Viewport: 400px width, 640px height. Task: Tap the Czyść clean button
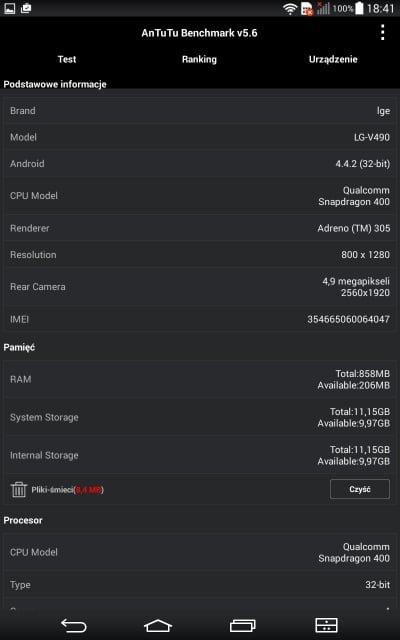click(x=360, y=489)
